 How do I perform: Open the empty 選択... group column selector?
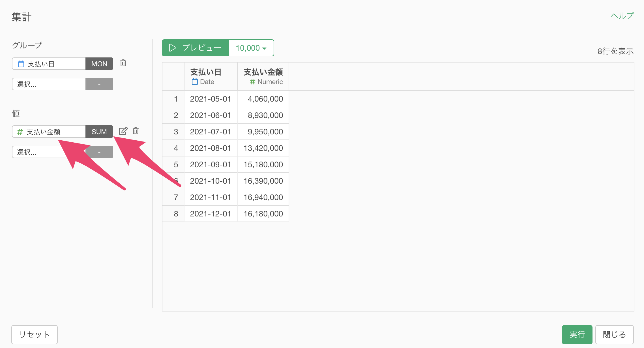pos(49,84)
